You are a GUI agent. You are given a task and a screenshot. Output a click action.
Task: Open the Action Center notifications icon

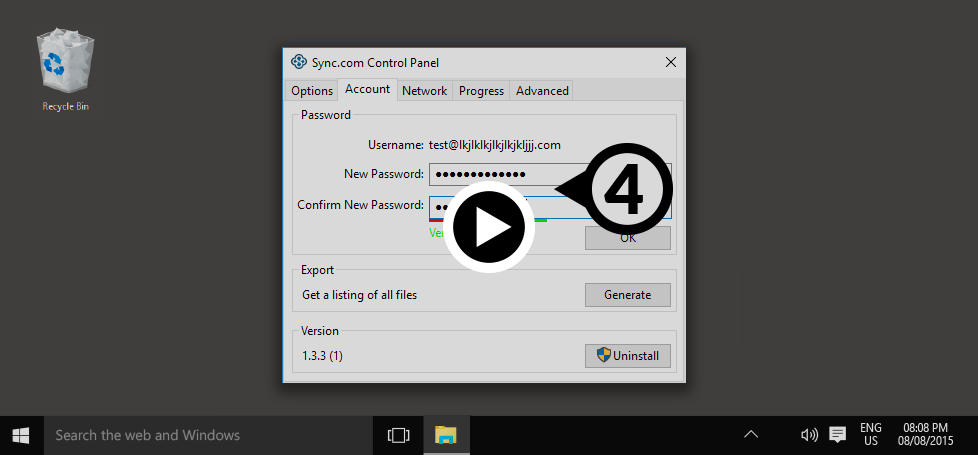point(837,435)
